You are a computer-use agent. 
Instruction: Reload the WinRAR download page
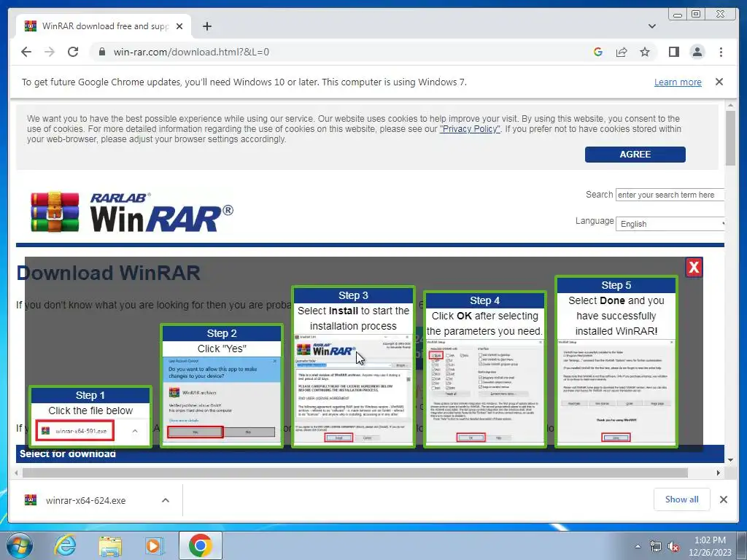[73, 52]
